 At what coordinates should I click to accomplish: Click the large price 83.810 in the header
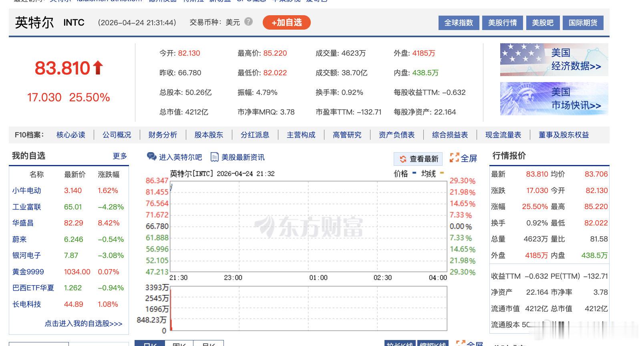coord(62,68)
